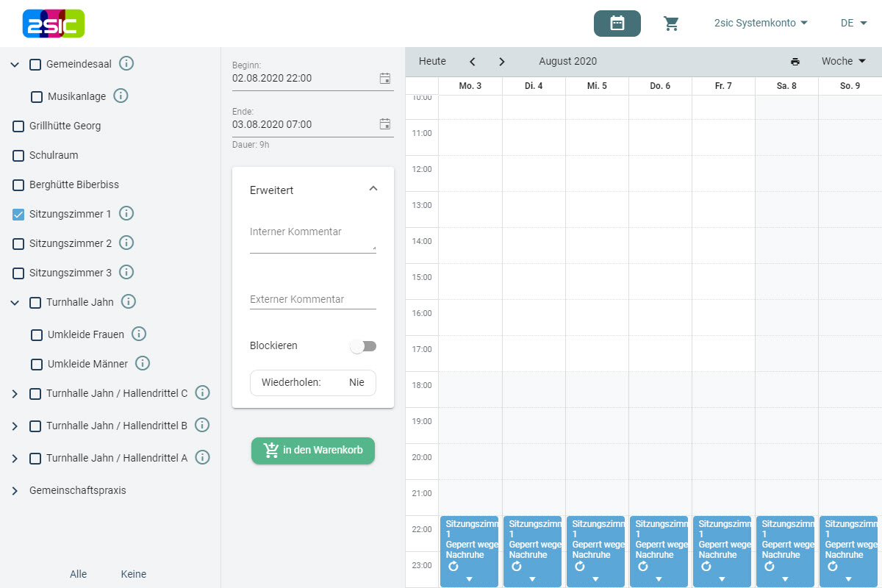Go to previous week arrow
The image size is (882, 588).
(473, 62)
